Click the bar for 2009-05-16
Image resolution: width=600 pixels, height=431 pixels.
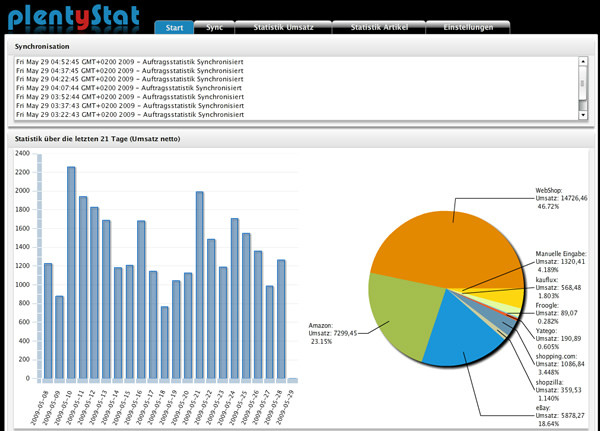click(141, 300)
